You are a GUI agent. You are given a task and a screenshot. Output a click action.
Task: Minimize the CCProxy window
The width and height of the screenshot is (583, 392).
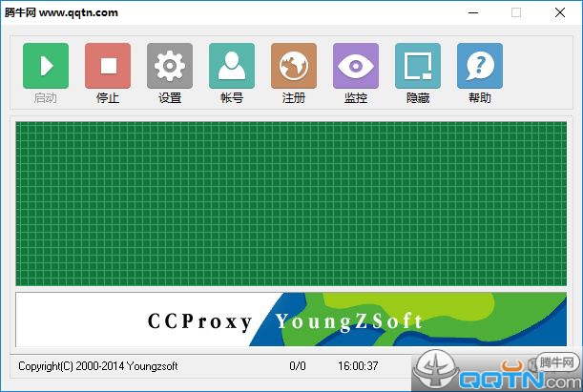tap(472, 12)
